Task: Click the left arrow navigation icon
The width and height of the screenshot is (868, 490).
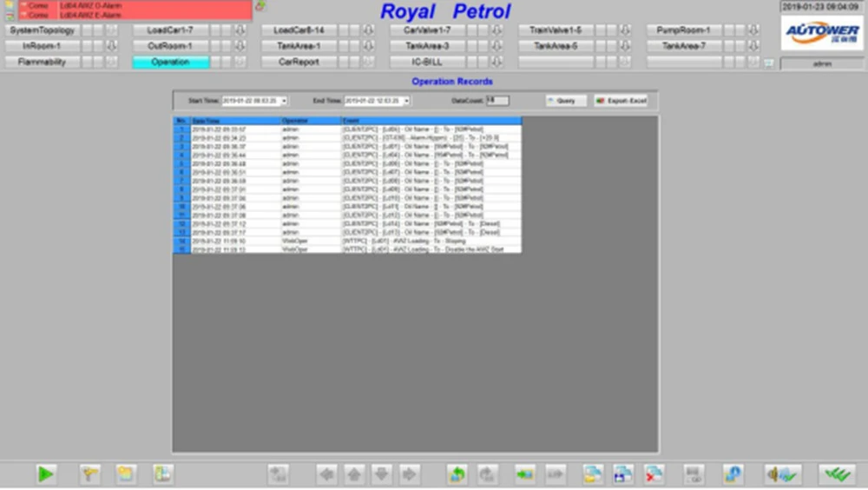Action: (326, 474)
